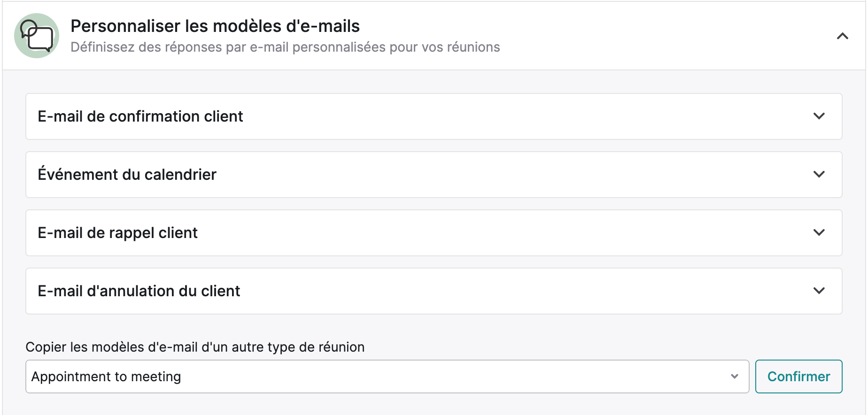
Task: Expand the E-mail de confirmation client label
Action: click(140, 116)
